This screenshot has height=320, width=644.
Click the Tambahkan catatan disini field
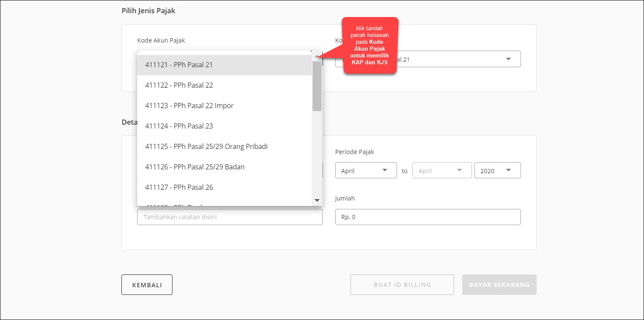click(230, 217)
